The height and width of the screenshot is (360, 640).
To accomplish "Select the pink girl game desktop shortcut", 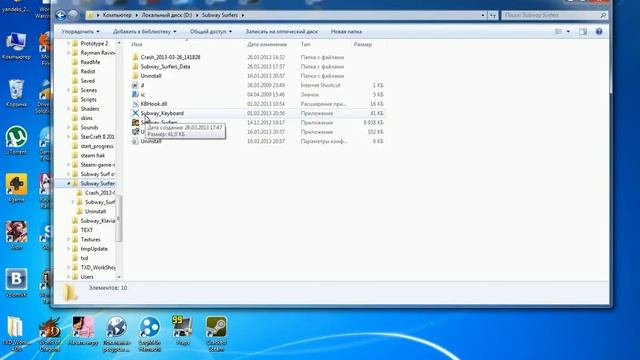I will click(x=83, y=331).
